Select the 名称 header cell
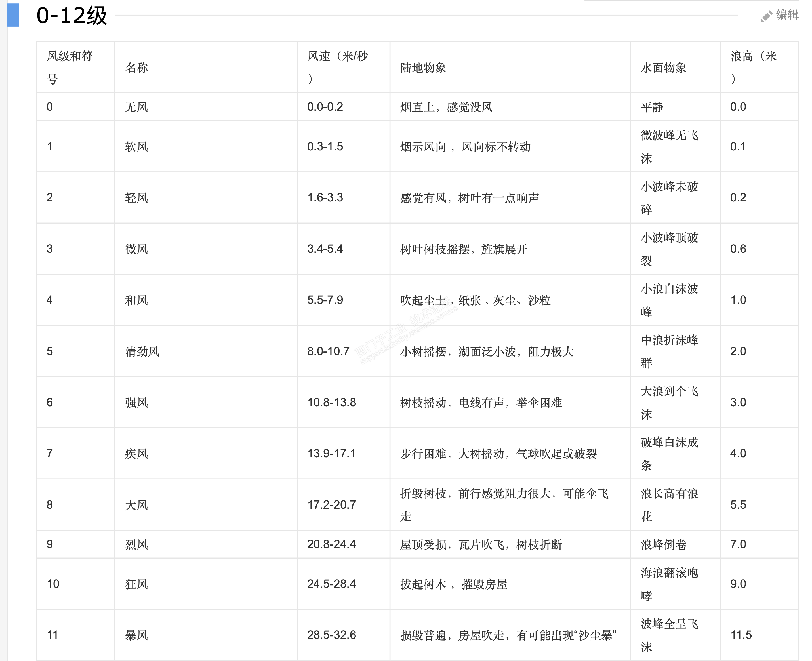Viewport: 812px width, 661px height. pyautogui.click(x=136, y=68)
